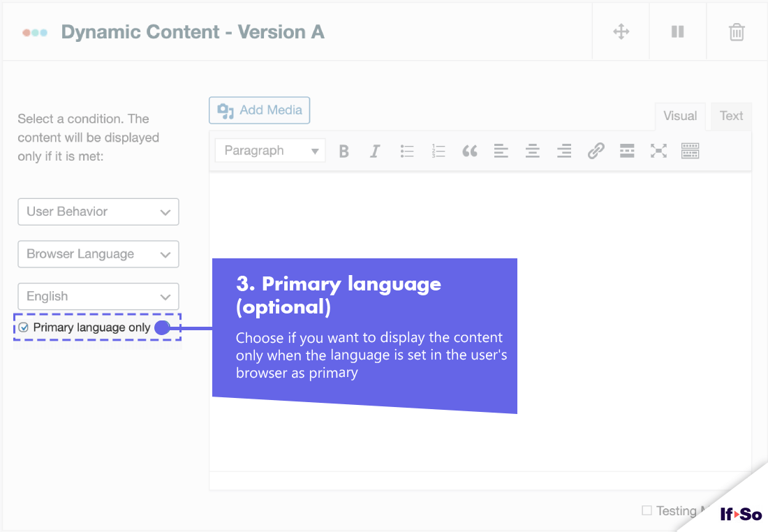This screenshot has width=768, height=532.
Task: Toggle the extra toolbar row icon
Action: [690, 151]
